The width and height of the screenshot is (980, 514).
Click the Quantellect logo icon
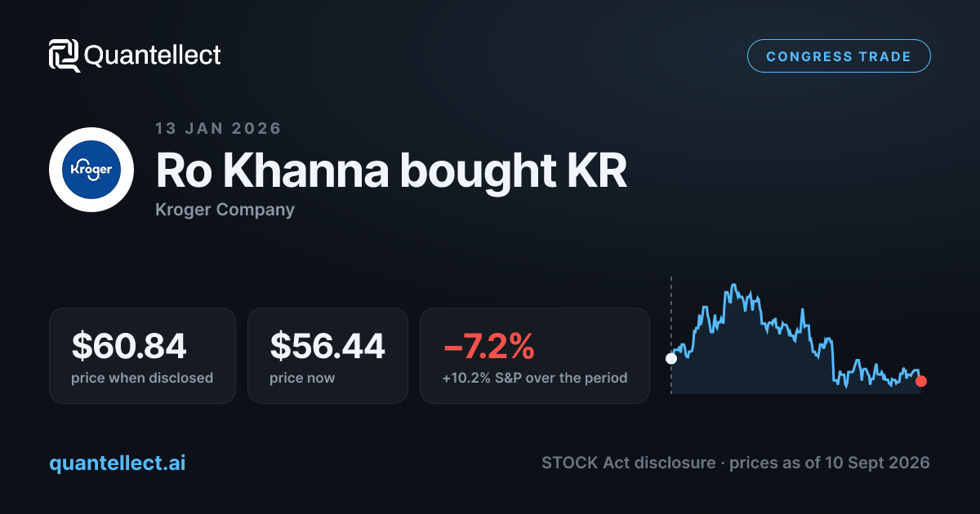(64, 55)
